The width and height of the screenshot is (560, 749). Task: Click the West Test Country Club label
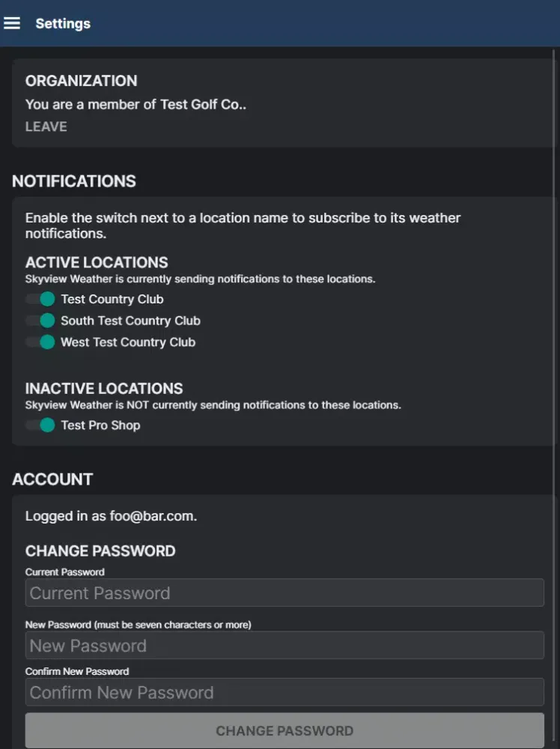tap(128, 342)
